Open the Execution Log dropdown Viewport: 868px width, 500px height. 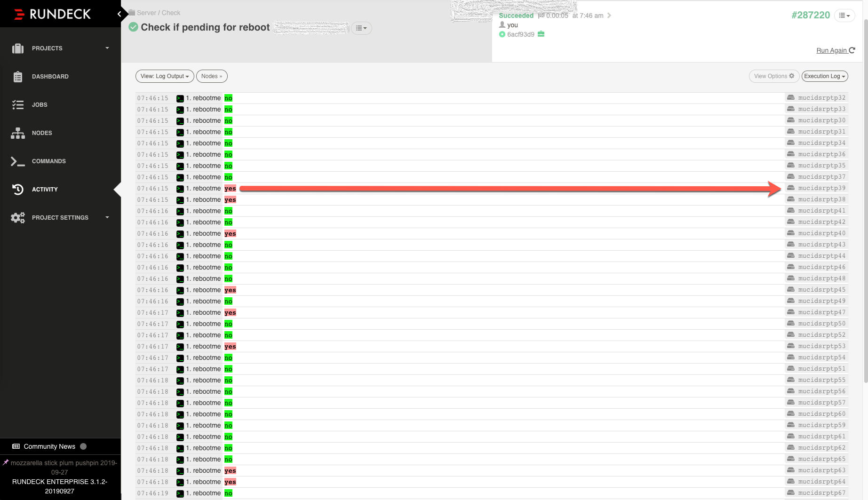824,76
